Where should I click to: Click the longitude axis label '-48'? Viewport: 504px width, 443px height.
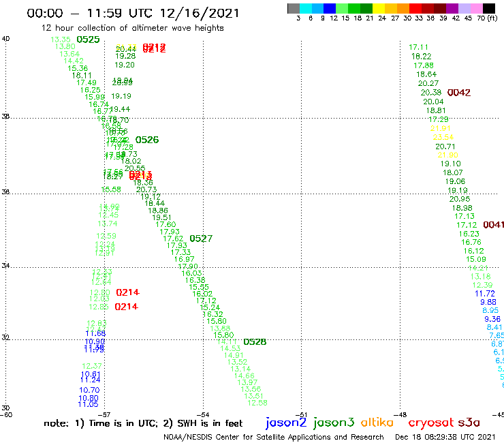[x=400, y=415]
